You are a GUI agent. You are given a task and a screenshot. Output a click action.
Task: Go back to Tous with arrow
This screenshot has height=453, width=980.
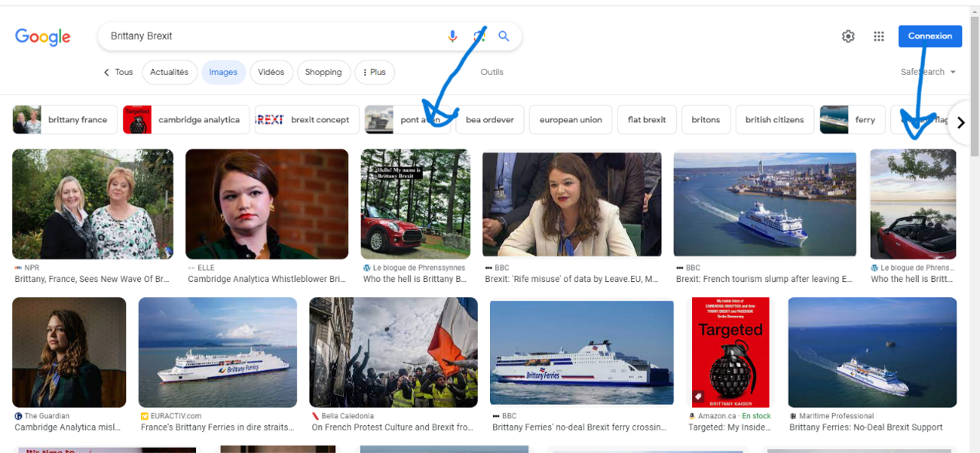[118, 72]
